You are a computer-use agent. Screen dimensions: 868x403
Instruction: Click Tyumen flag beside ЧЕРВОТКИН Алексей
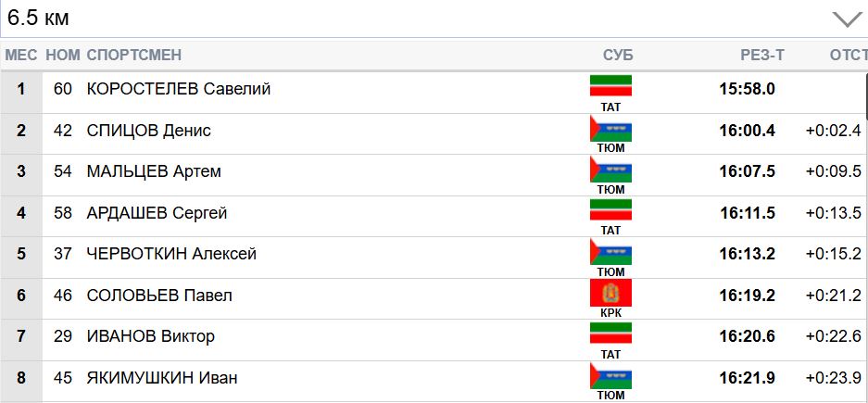610,251
